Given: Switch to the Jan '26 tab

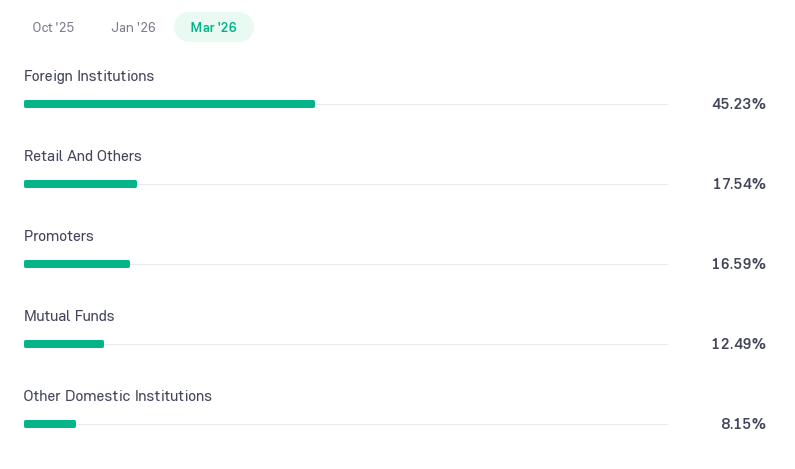Looking at the screenshot, I should tap(133, 27).
